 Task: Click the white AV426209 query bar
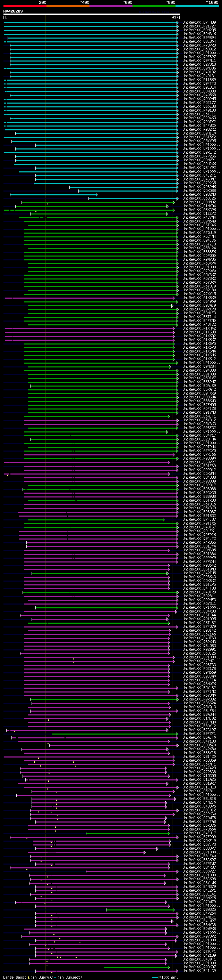[x=92, y=15]
